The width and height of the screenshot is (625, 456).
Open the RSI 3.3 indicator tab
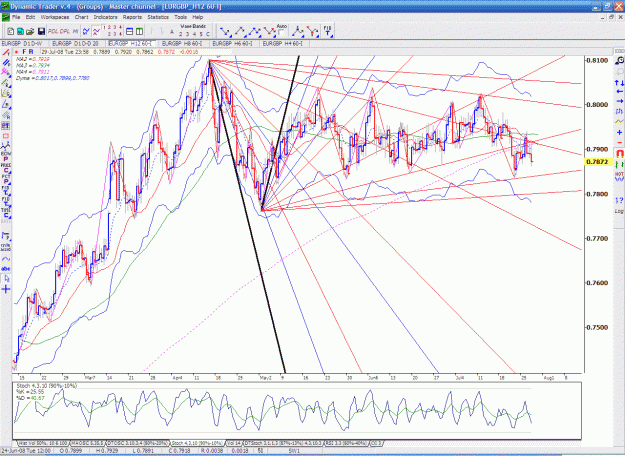tap(346, 443)
